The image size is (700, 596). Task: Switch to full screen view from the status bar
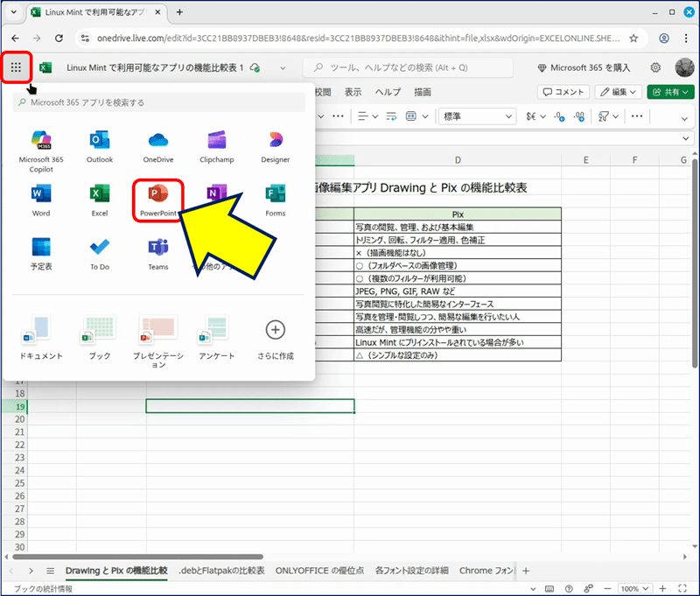(682, 588)
